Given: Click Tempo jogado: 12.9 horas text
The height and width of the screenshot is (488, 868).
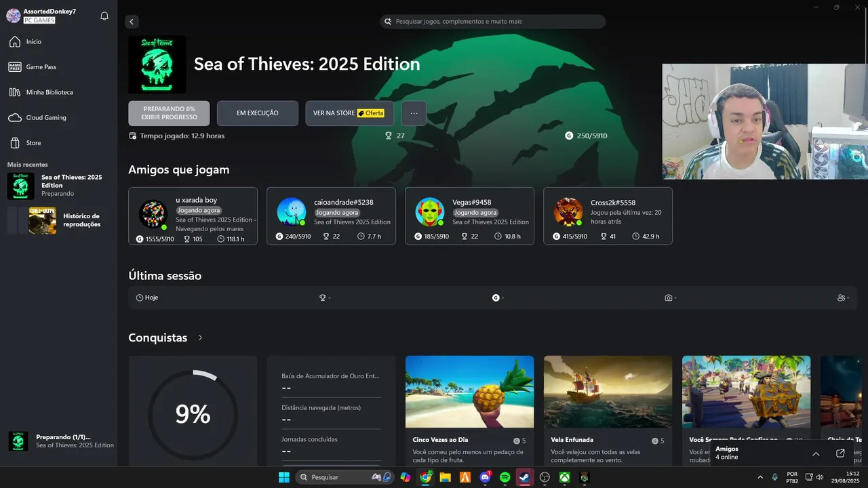Looking at the screenshot, I should [182, 136].
